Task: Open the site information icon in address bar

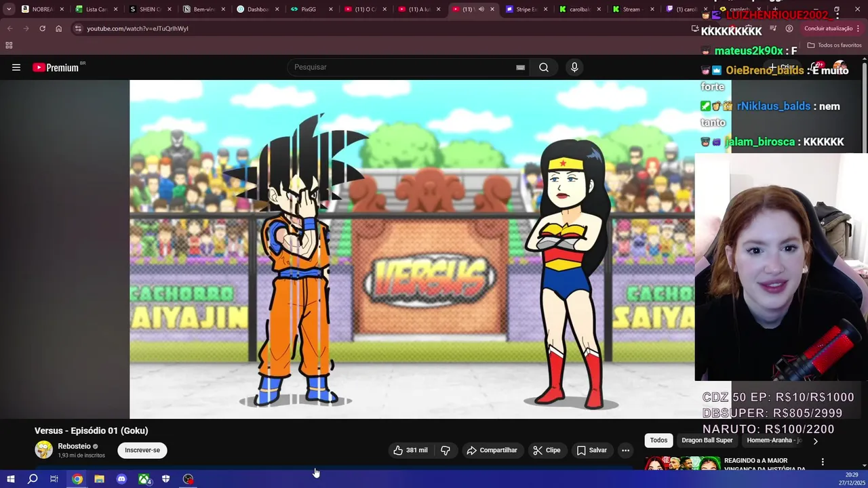Action: click(x=78, y=28)
